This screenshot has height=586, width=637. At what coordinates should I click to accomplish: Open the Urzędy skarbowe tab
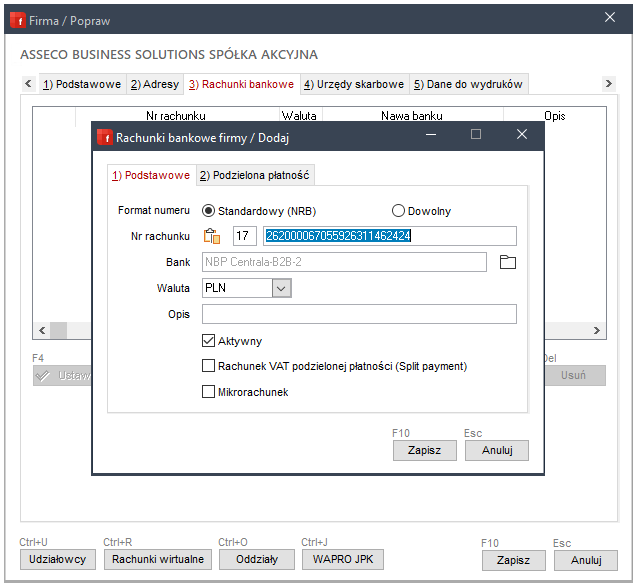[354, 84]
